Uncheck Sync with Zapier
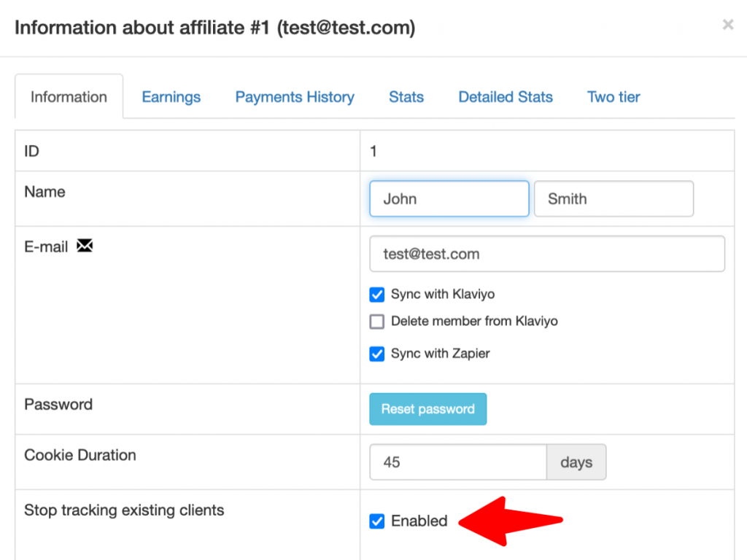The width and height of the screenshot is (747, 560). click(x=376, y=354)
